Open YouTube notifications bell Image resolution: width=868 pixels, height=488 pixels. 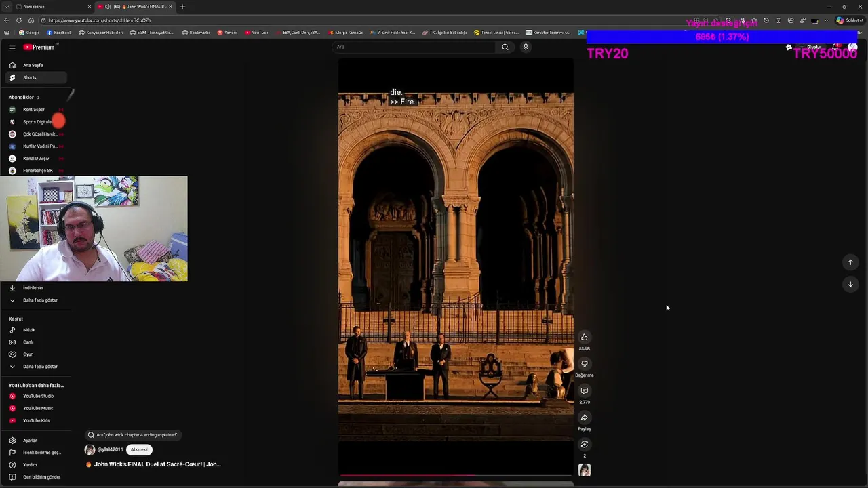(x=837, y=47)
